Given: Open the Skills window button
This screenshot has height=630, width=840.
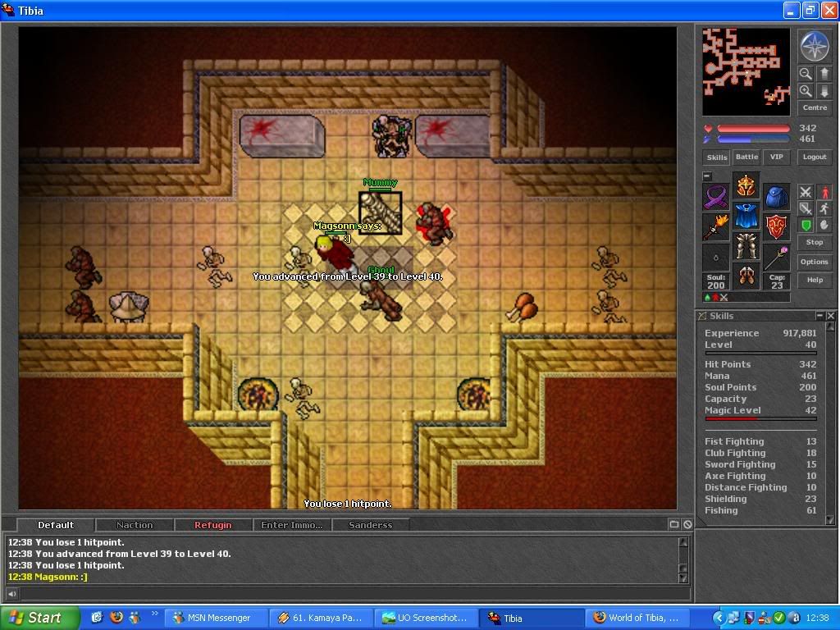Looking at the screenshot, I should (716, 157).
